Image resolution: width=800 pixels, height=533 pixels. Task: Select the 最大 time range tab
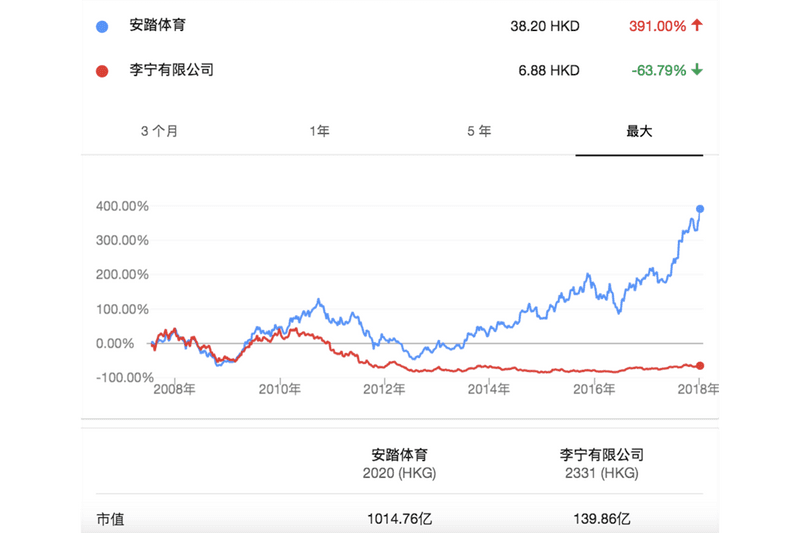click(x=639, y=132)
